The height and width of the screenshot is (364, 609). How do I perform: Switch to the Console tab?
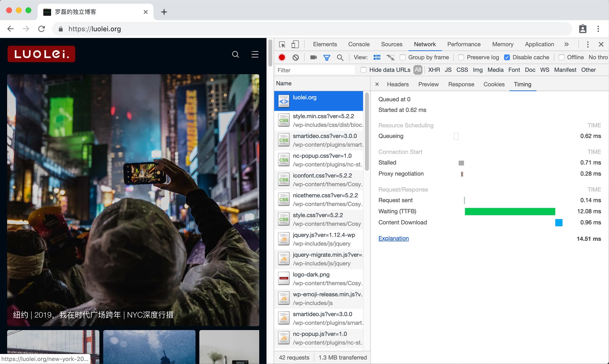click(x=359, y=44)
